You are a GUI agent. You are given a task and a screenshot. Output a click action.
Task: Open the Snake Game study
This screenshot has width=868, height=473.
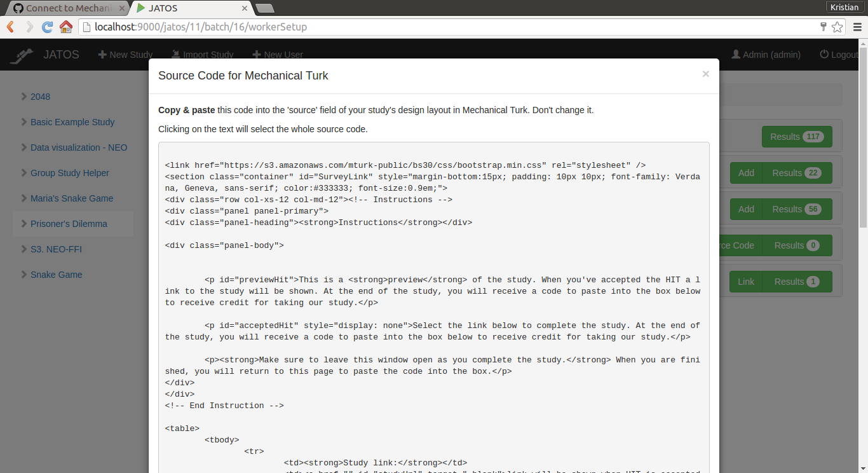click(57, 275)
